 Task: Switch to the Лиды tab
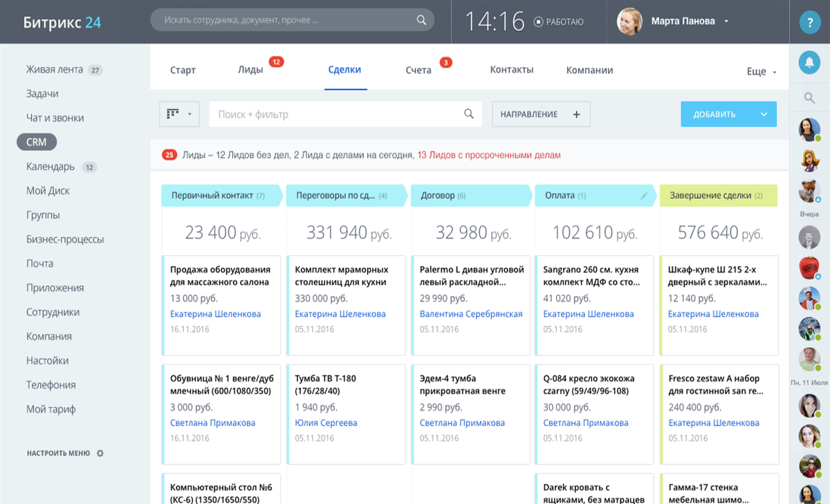point(250,70)
